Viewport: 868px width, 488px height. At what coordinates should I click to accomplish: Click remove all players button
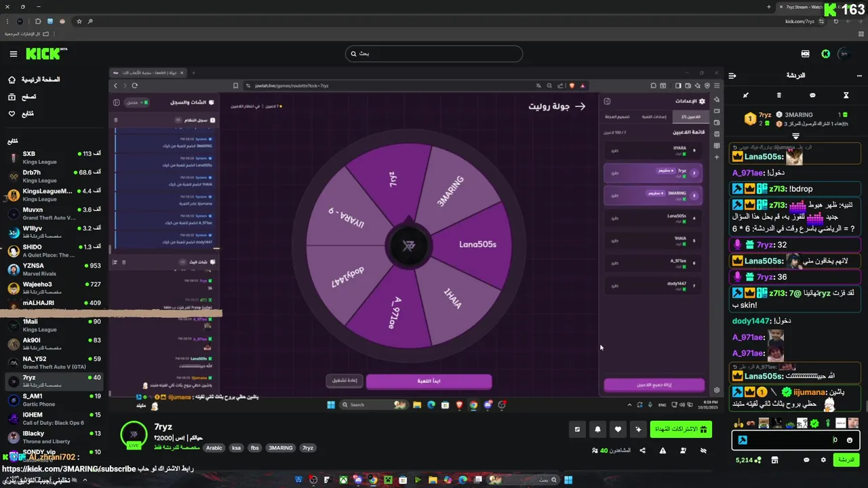(654, 385)
